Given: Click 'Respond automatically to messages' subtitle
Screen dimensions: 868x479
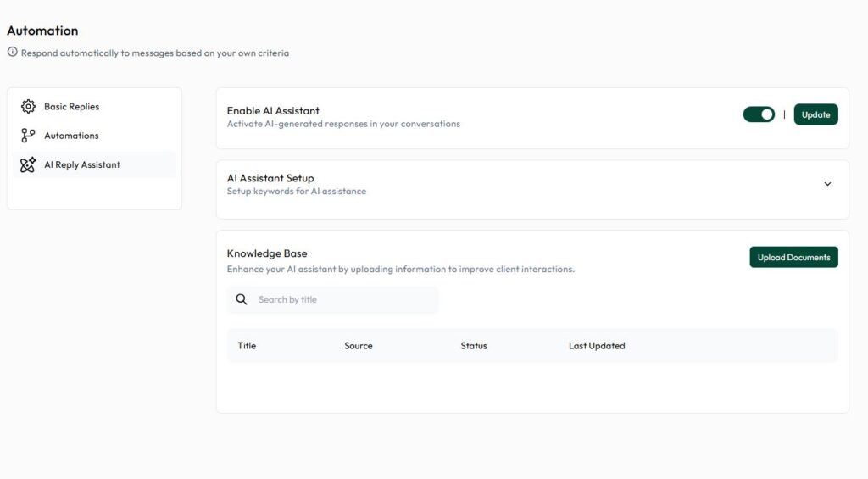Looking at the screenshot, I should 155,53.
